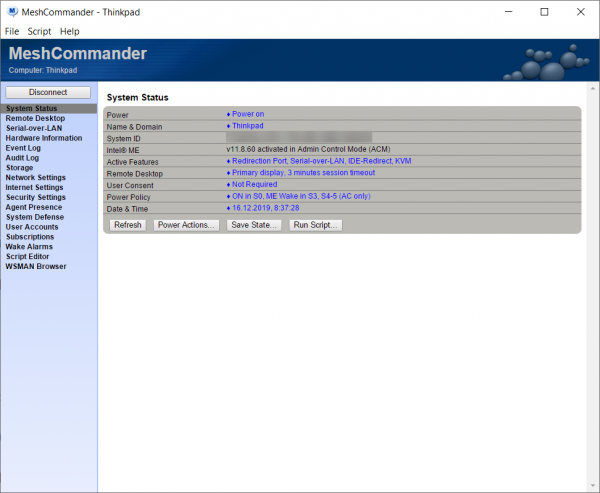Viewport: 600px width, 493px height.
Task: Click the Power on status link
Action: 247,115
